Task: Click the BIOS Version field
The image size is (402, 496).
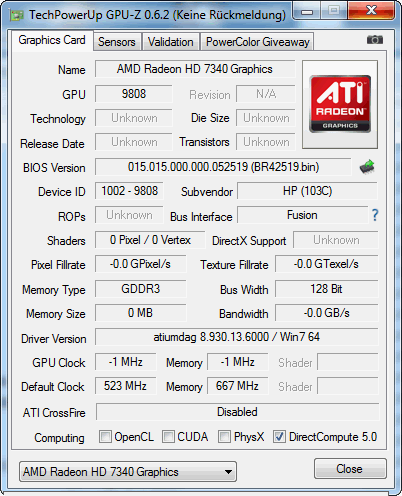Action: (223, 167)
